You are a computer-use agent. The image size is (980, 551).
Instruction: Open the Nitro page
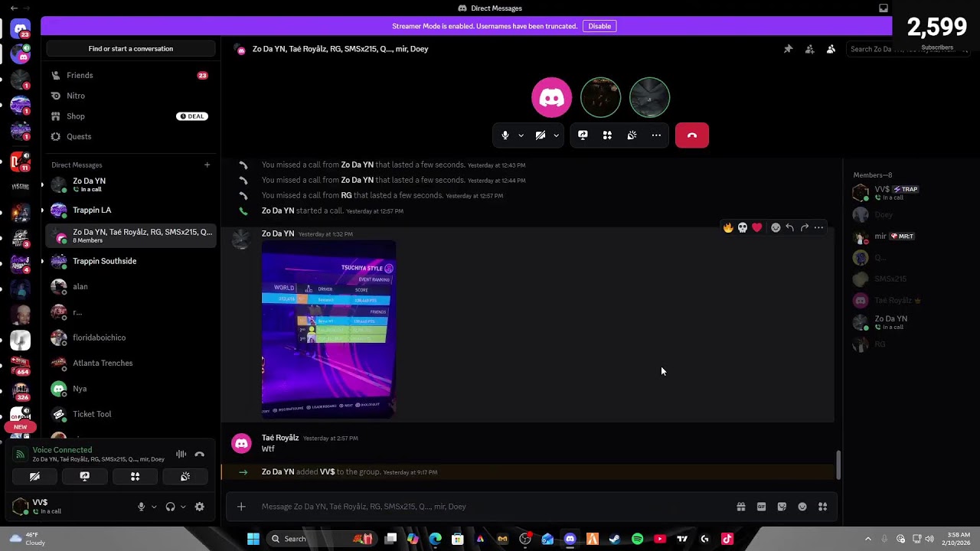(x=130, y=96)
